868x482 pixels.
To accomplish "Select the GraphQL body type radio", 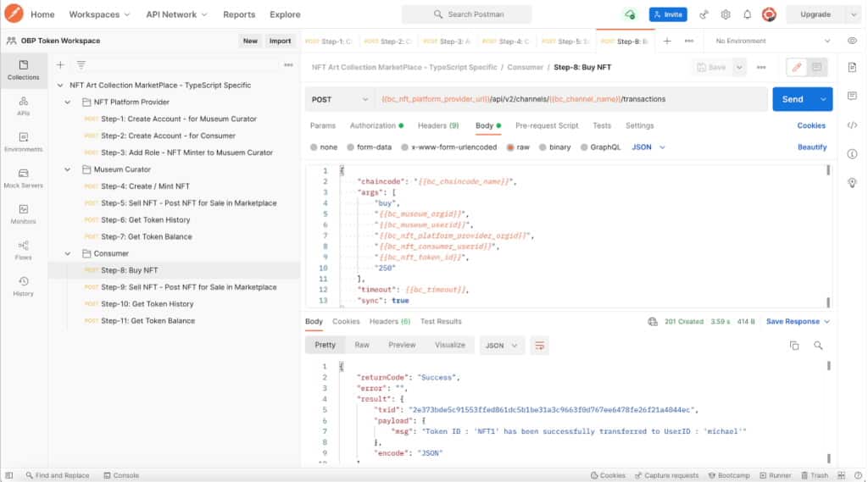I will point(584,147).
